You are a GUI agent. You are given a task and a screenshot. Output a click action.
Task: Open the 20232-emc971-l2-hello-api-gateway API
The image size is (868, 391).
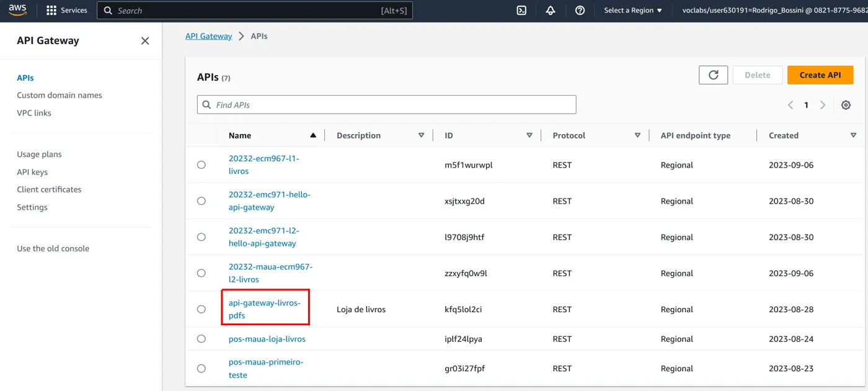coord(264,237)
